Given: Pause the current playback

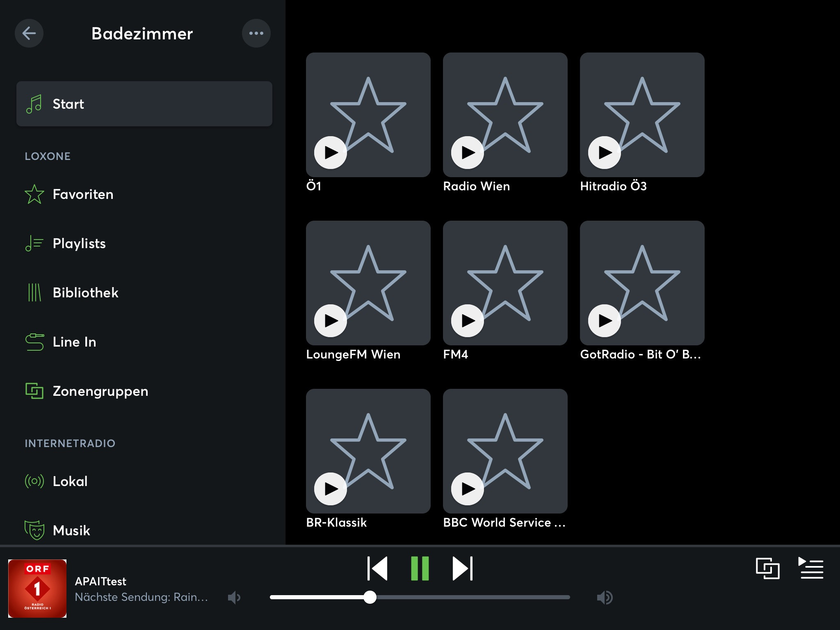Looking at the screenshot, I should coord(420,568).
